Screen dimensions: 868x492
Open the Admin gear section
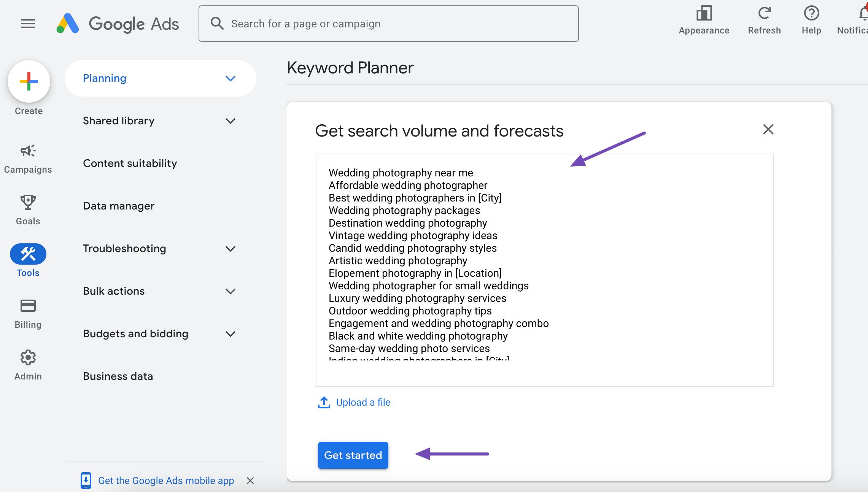click(28, 365)
